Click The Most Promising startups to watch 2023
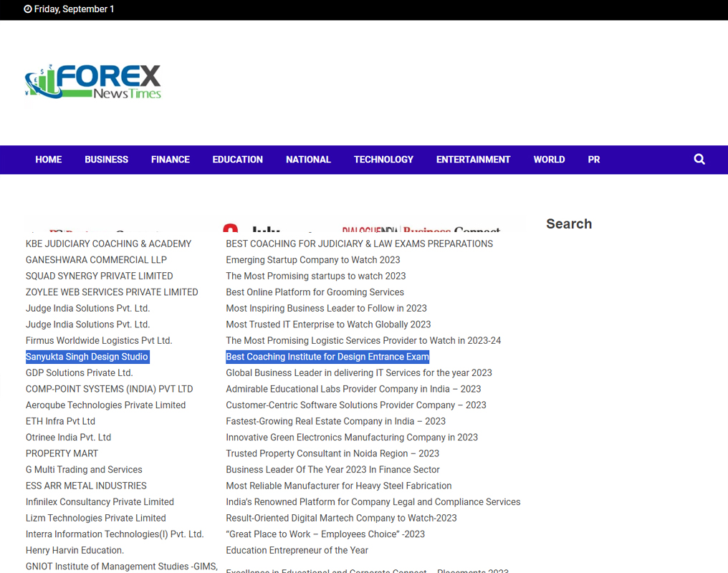This screenshot has height=573, width=728. pos(316,276)
